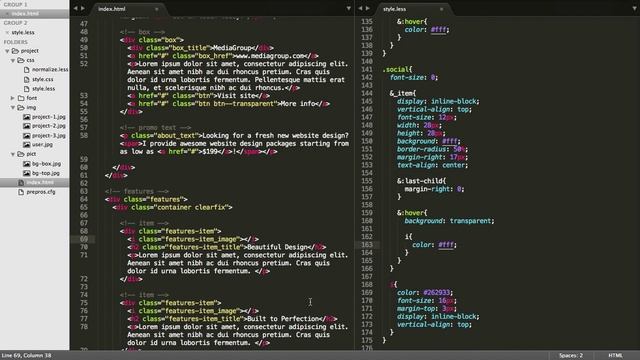
Task: Click the prepros.cfg file icon
Action: (21, 192)
